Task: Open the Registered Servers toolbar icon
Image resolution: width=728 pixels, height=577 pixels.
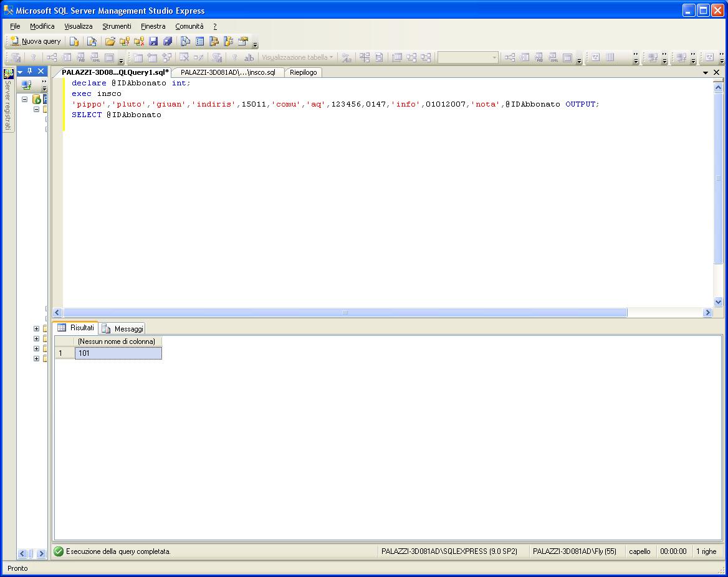Action: (185, 41)
